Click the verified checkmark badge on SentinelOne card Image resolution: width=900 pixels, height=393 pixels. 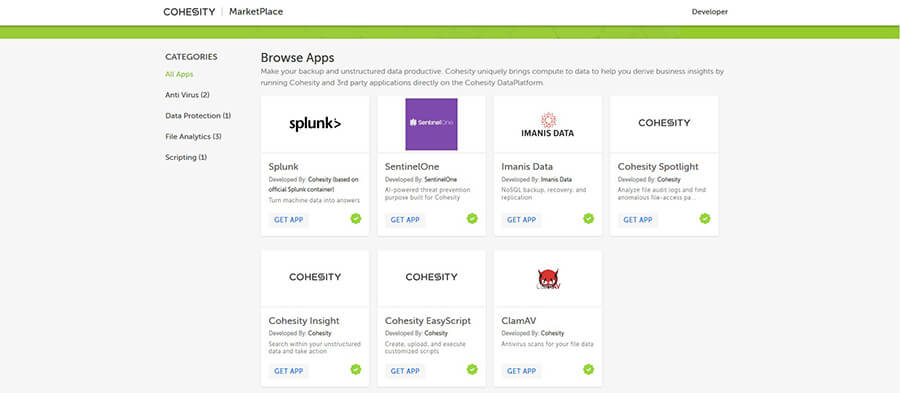472,219
